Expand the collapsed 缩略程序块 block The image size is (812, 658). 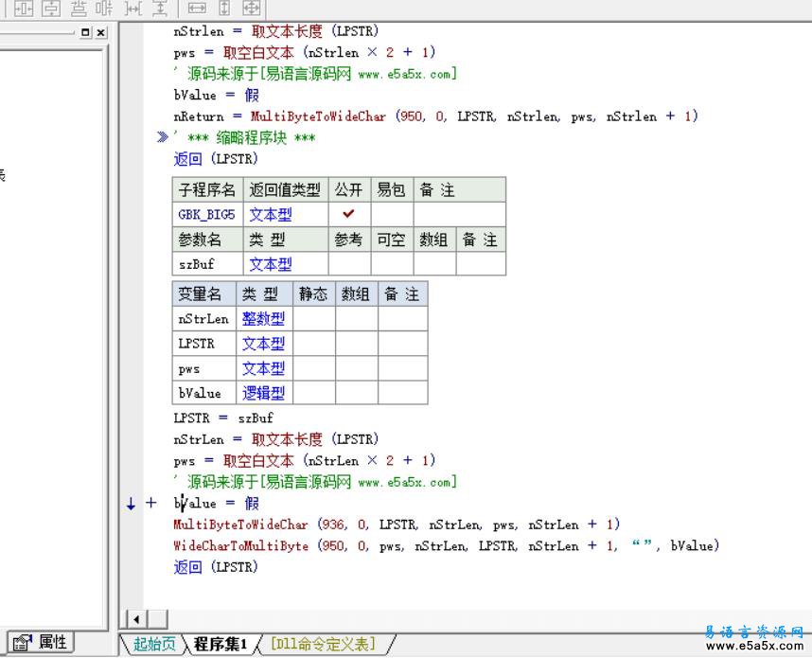[x=162, y=137]
